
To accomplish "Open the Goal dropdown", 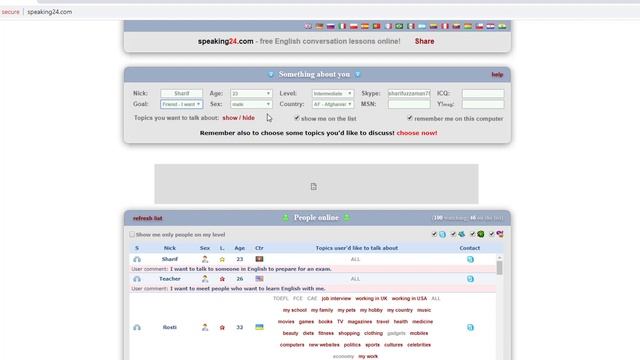I will pyautogui.click(x=181, y=104).
